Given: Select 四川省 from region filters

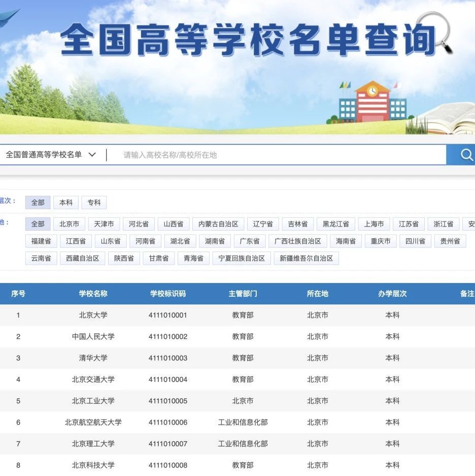Looking at the screenshot, I should [415, 241].
